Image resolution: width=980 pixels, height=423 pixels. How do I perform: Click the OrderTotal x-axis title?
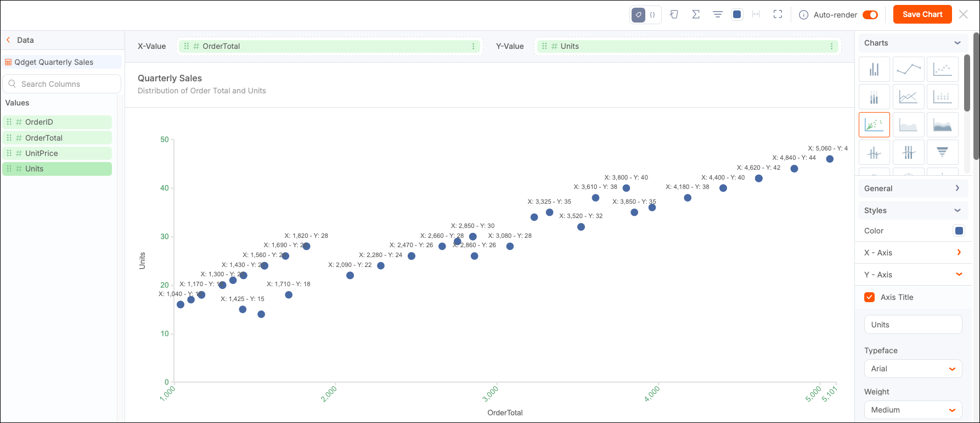(x=505, y=413)
